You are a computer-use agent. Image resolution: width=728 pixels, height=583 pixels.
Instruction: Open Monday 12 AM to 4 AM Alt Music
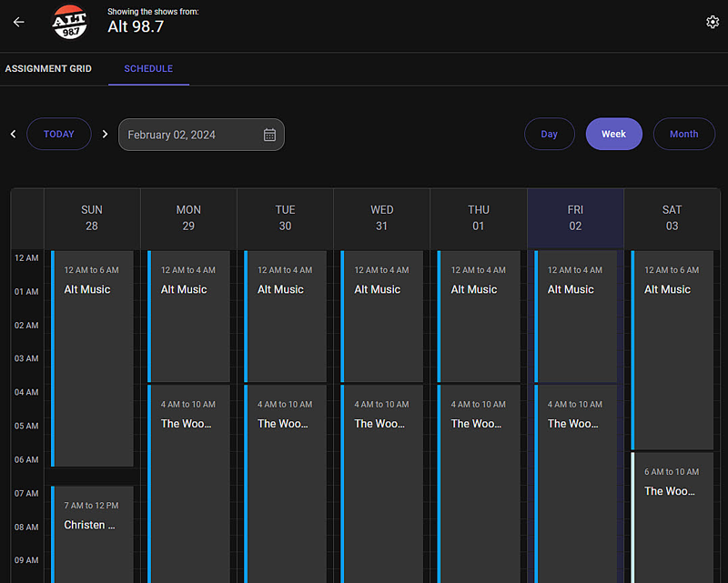tap(188, 317)
